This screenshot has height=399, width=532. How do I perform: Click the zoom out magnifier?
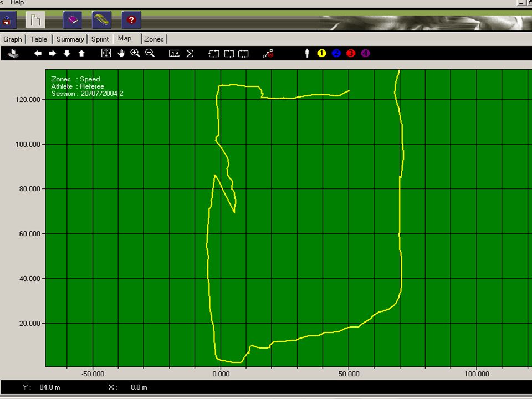[150, 53]
